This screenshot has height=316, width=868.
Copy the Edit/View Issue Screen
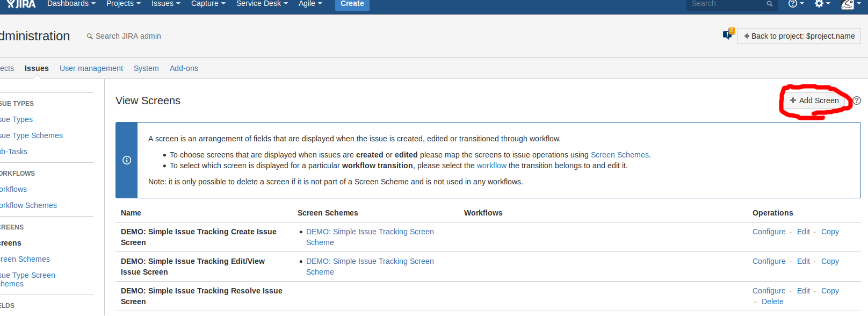[x=830, y=261]
